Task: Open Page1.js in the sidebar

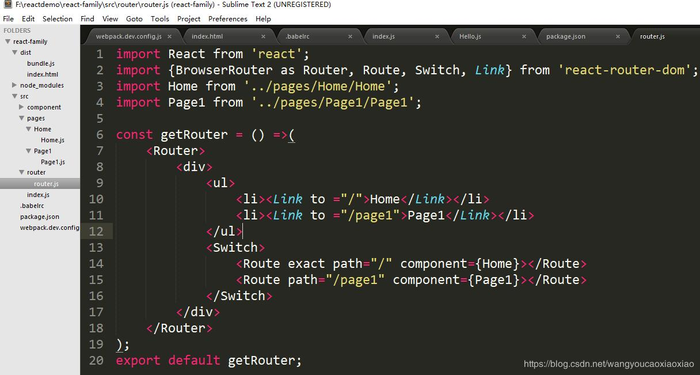Action: (x=53, y=162)
